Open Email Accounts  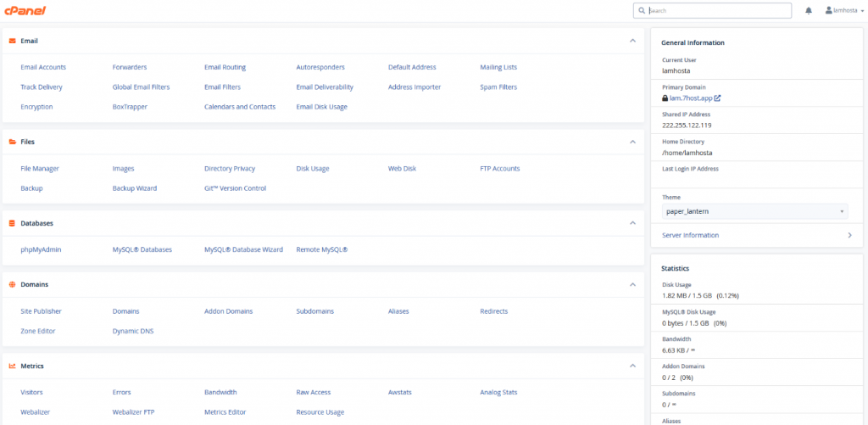point(43,67)
